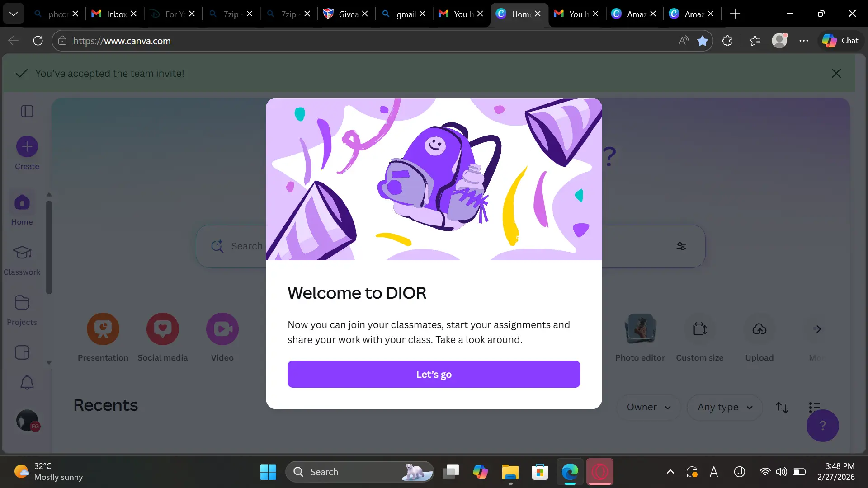Open browser Extensions icon
The image size is (868, 488).
coord(727,41)
